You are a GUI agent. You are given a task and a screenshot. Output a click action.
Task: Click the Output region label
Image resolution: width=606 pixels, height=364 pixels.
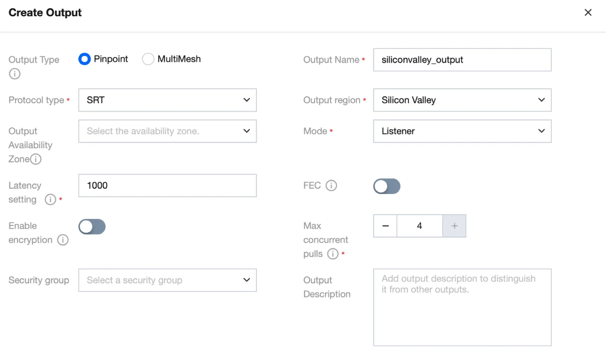coord(332,100)
